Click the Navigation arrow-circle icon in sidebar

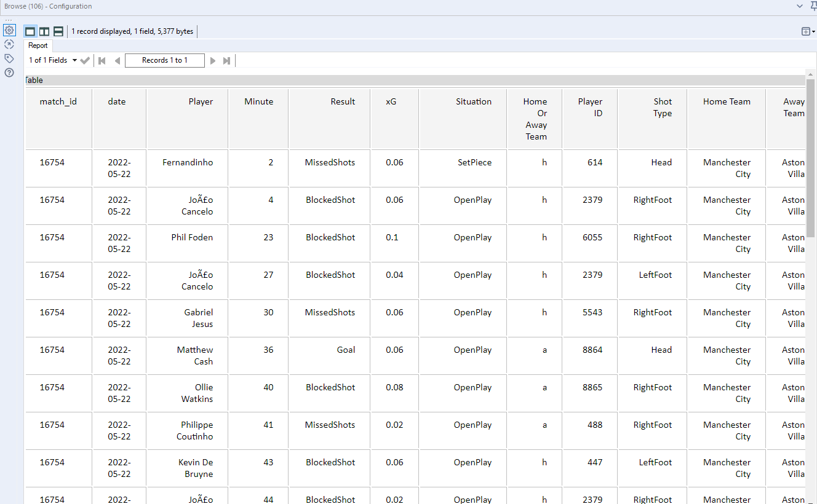click(9, 44)
